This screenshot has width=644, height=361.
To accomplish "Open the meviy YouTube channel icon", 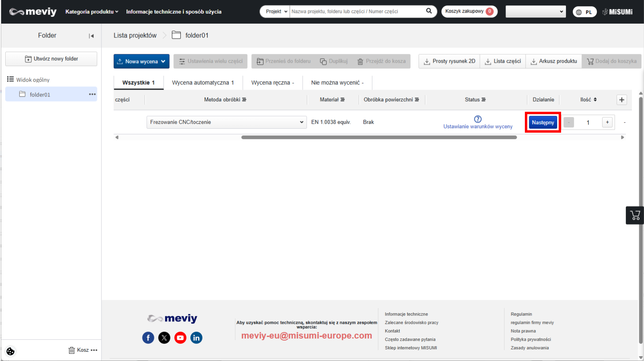I will click(180, 338).
